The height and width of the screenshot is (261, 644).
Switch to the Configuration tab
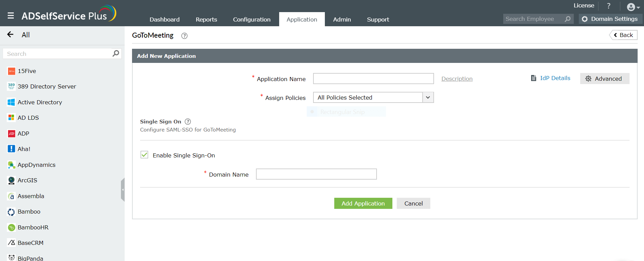252,20
